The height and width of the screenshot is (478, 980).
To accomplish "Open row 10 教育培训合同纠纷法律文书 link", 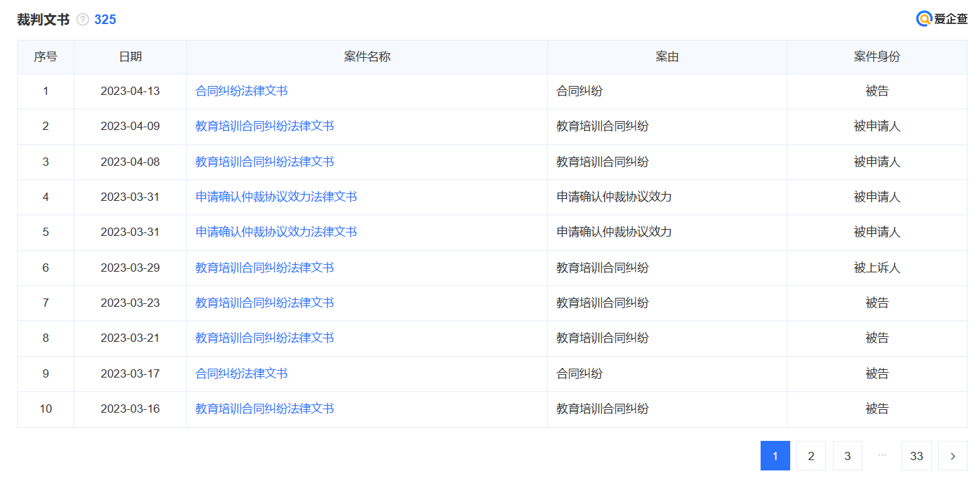I will [x=265, y=409].
